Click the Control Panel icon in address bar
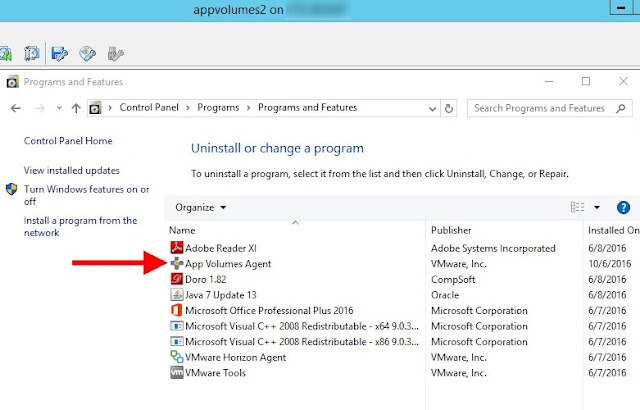The image size is (640, 410). 95,108
